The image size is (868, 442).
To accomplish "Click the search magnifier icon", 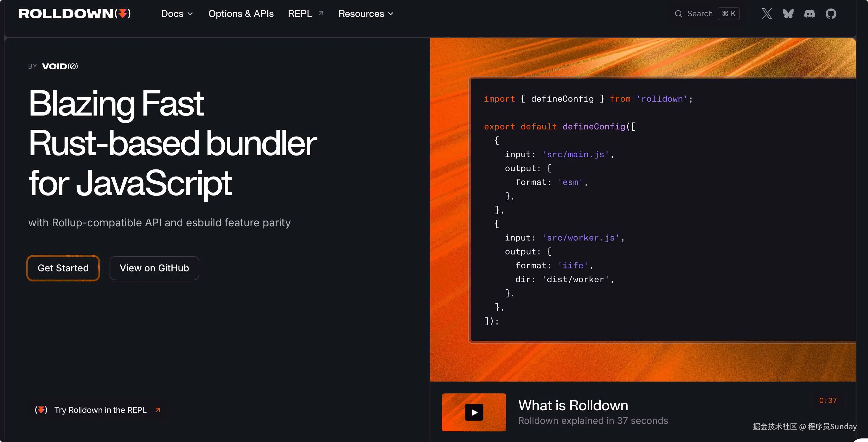I will (678, 14).
